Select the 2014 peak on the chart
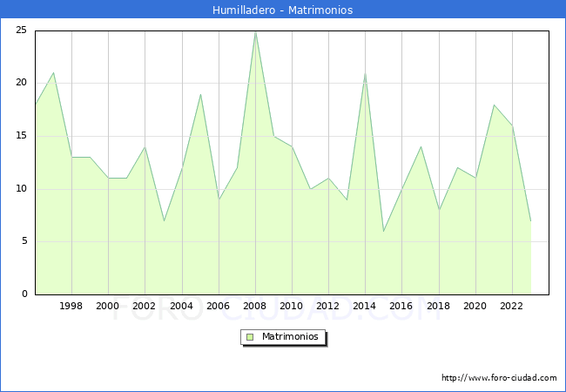 click(365, 73)
